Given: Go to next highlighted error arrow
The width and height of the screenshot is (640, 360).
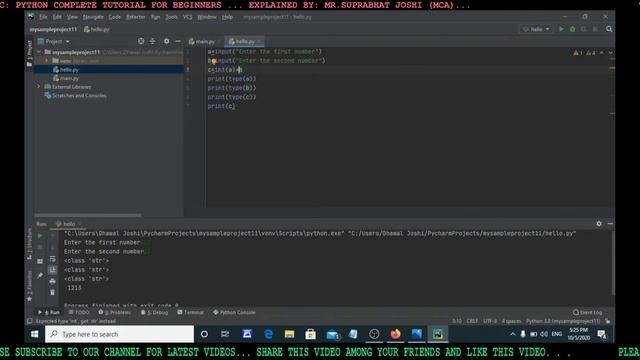Looking at the screenshot, I should (x=610, y=53).
